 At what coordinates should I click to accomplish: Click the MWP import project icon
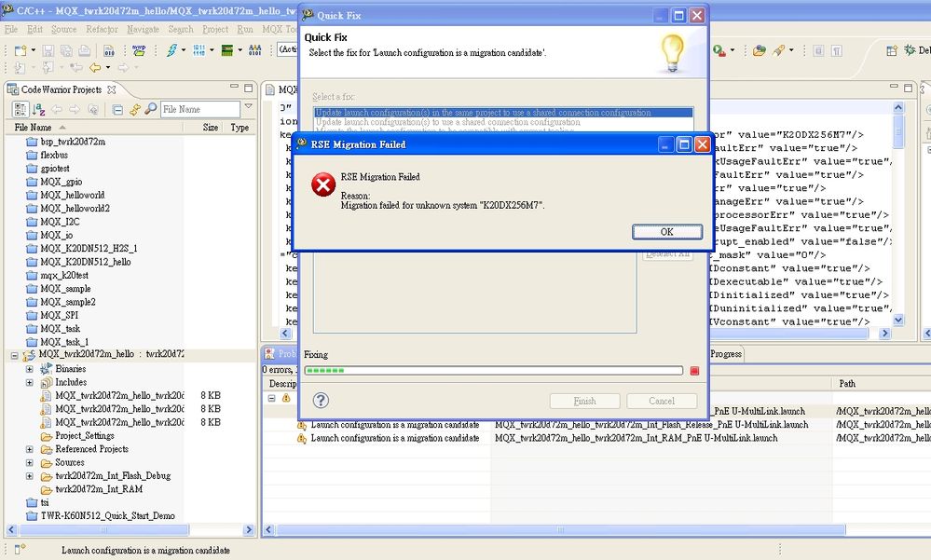tap(139, 50)
